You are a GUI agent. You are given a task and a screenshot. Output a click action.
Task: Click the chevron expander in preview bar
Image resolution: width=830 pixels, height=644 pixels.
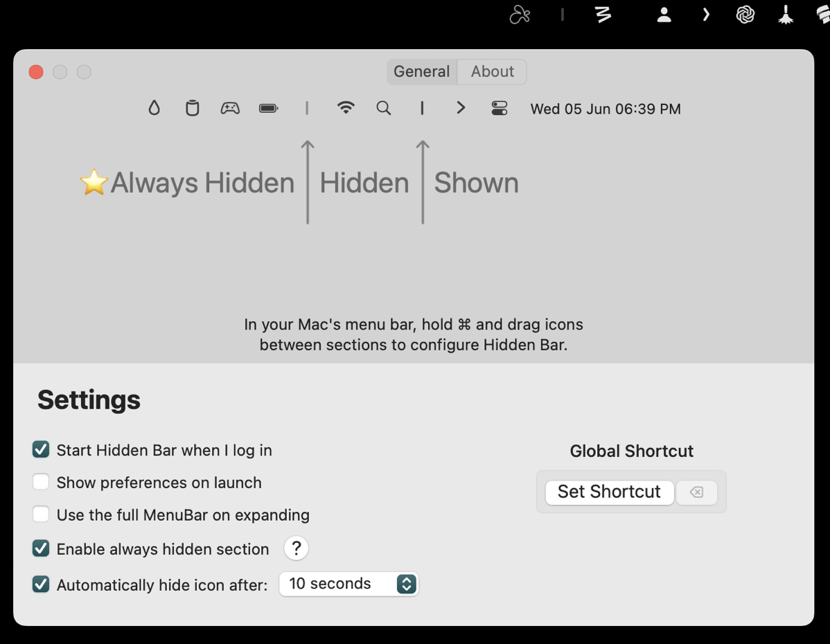coord(461,108)
